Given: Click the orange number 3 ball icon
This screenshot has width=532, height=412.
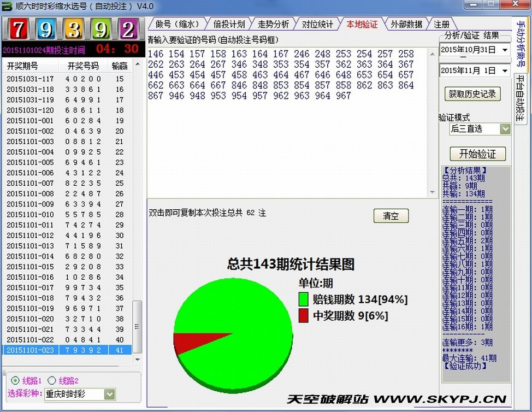Looking at the screenshot, I should coord(73,30).
